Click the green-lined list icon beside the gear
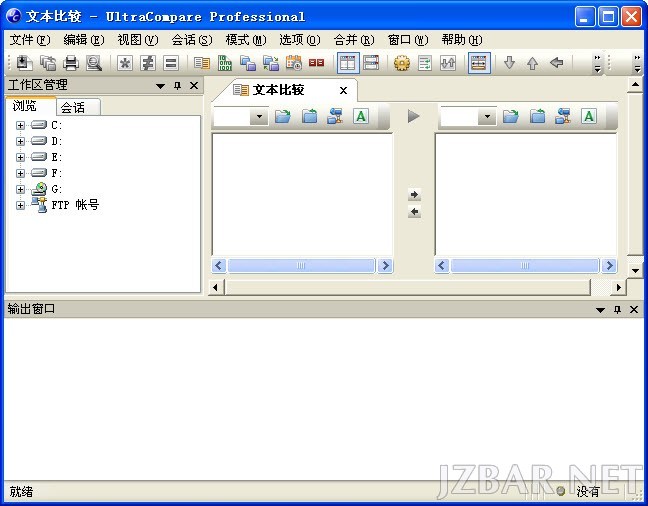Screen dimensions: 648x506 tap(425, 63)
